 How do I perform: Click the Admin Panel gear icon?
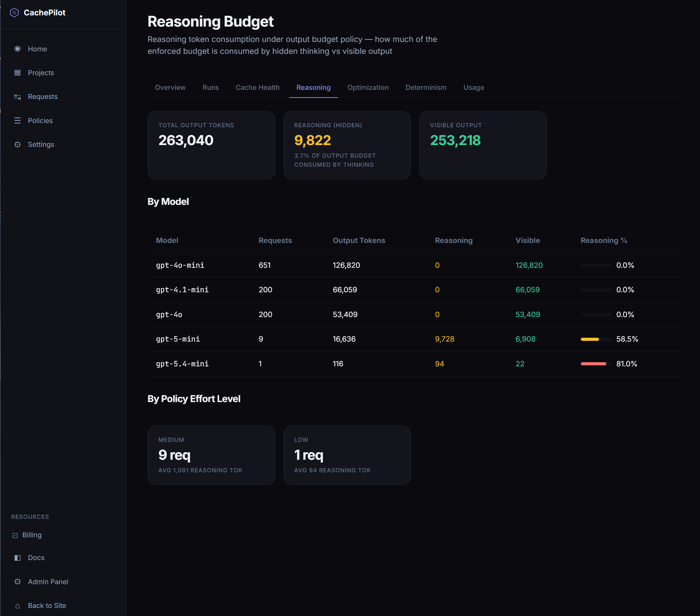(x=17, y=582)
